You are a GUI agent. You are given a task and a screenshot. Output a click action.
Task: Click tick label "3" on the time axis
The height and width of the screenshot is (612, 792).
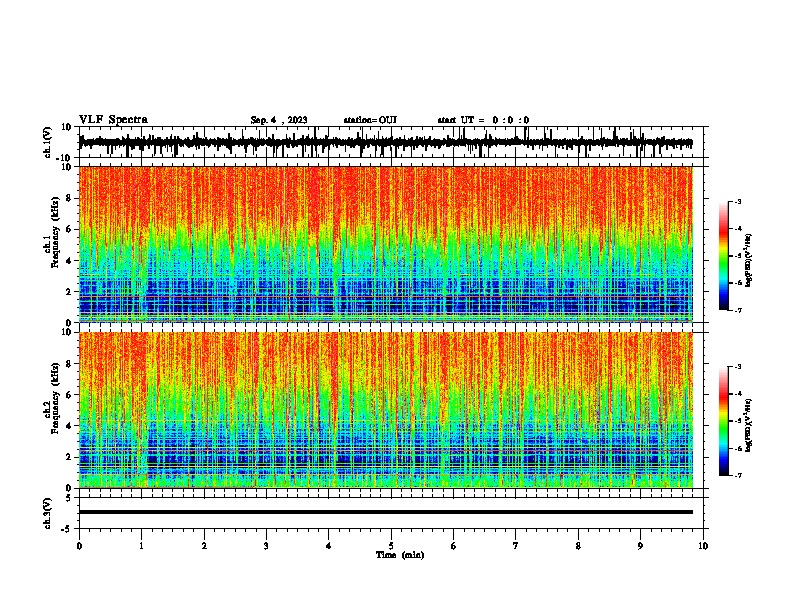pyautogui.click(x=266, y=546)
